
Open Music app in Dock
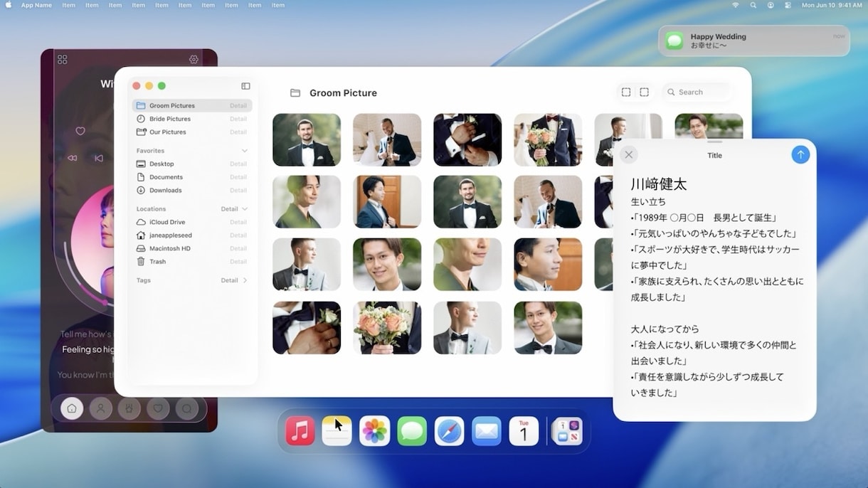tap(300, 431)
